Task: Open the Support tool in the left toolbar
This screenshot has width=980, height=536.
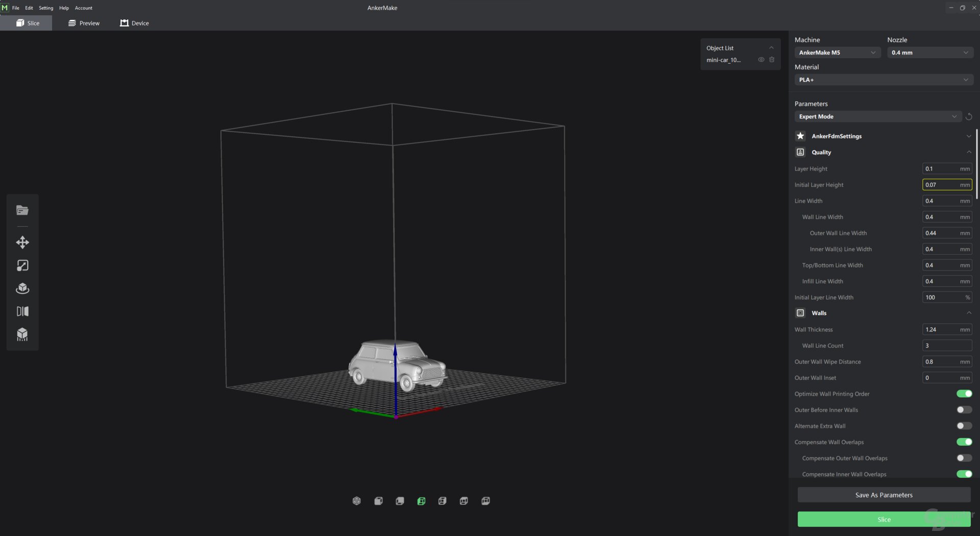Action: pyautogui.click(x=22, y=334)
